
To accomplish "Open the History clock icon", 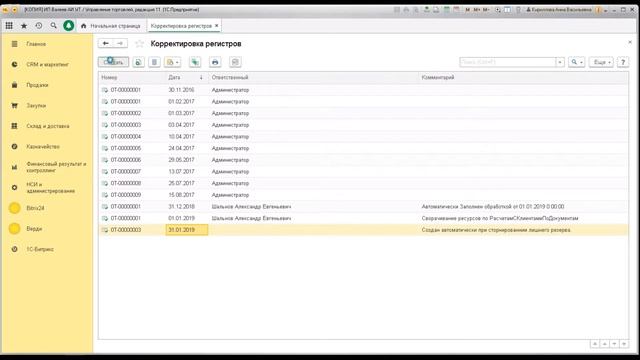I will [39, 26].
